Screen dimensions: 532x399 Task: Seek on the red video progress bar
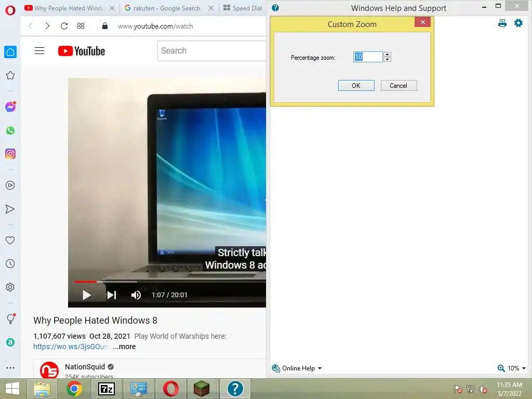click(86, 281)
